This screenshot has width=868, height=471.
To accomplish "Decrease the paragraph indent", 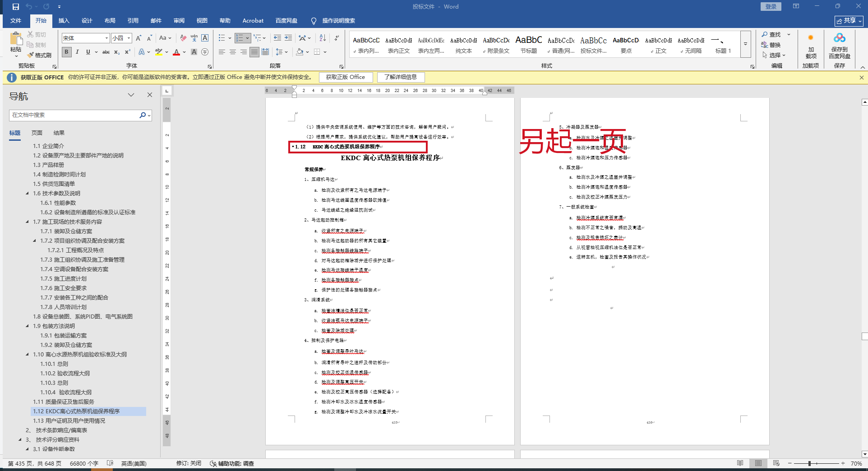I will click(277, 38).
